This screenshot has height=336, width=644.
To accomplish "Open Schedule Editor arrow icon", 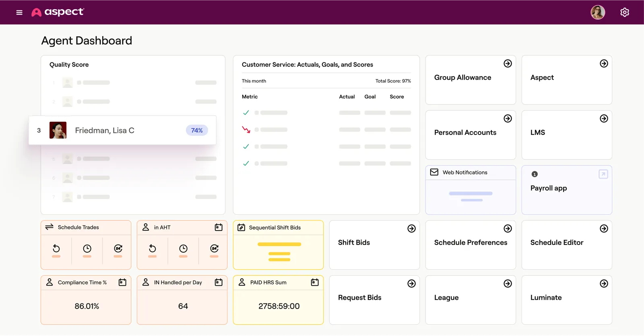I will (x=604, y=228).
